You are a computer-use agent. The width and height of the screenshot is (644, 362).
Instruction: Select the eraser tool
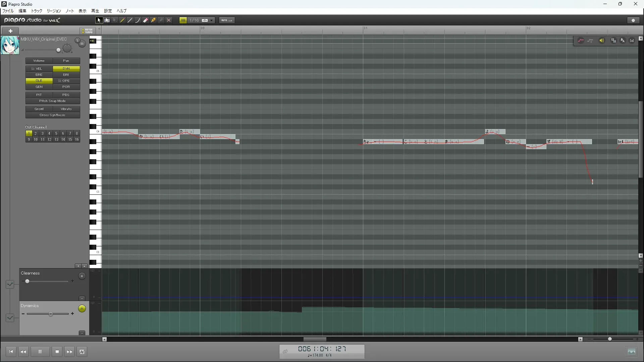coord(146,20)
